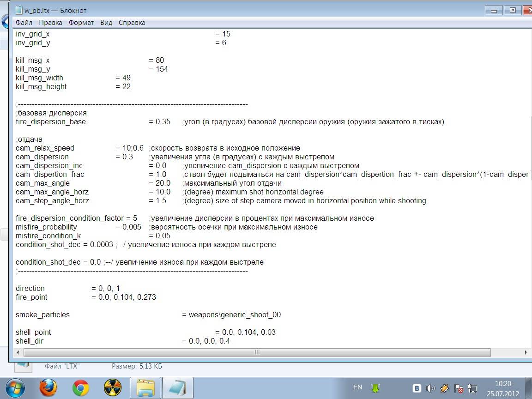Click the VKontakte tray icon
Viewport: 532px width, 399px height.
coord(417,388)
